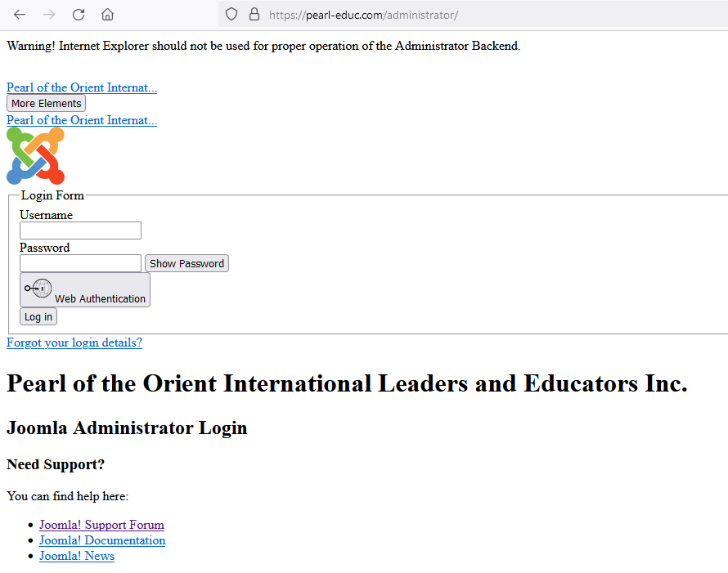Click into the Username field
This screenshot has height=573, width=728.
pos(80,231)
